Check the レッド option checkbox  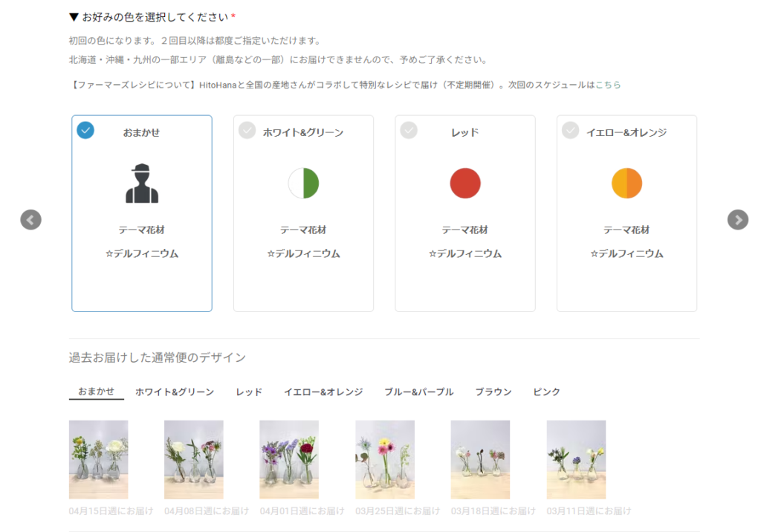tap(409, 130)
